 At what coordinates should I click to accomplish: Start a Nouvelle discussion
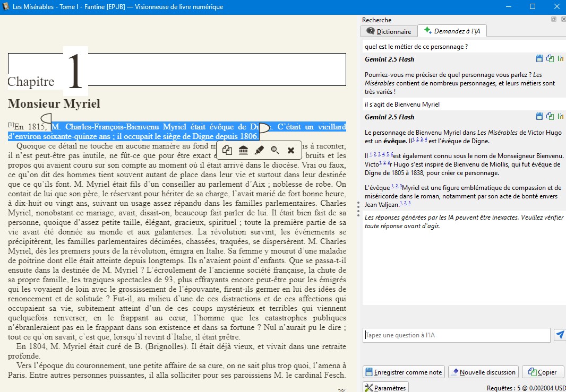[x=483, y=372]
